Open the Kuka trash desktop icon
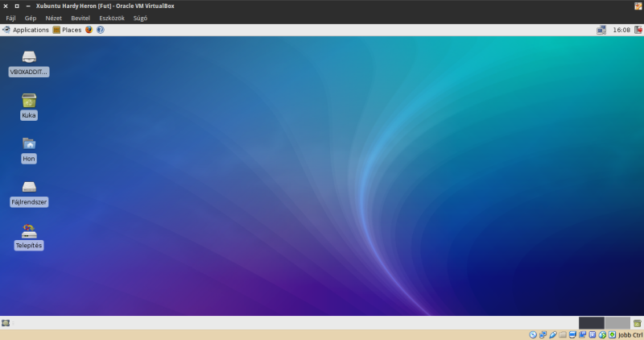The image size is (644, 340). [x=29, y=101]
